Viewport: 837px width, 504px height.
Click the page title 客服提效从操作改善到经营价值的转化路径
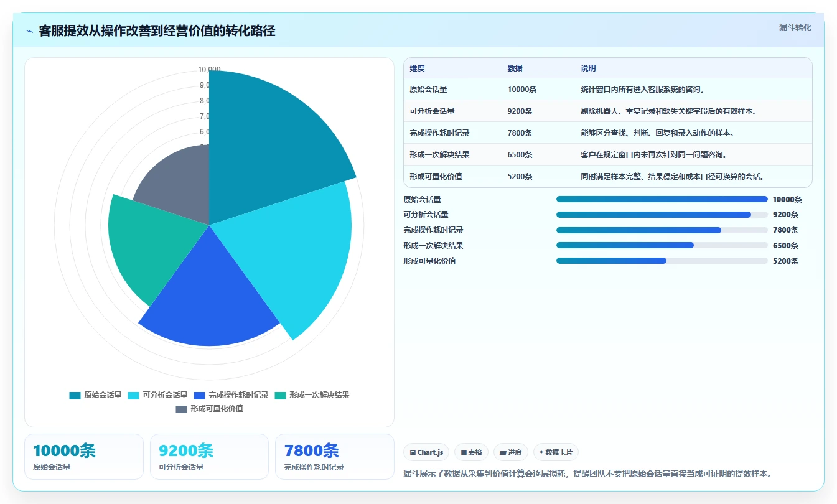(x=157, y=30)
